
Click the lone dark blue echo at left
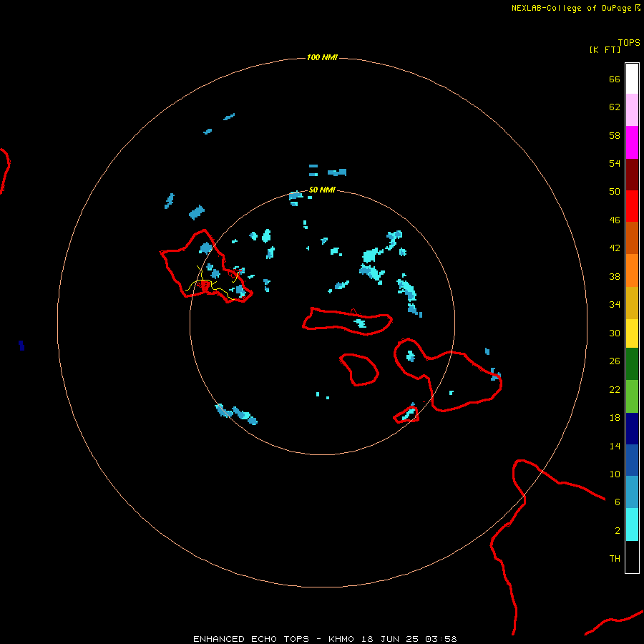point(21,346)
